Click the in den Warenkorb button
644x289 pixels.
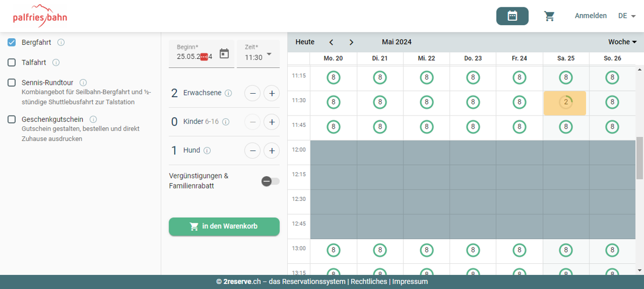pyautogui.click(x=224, y=227)
